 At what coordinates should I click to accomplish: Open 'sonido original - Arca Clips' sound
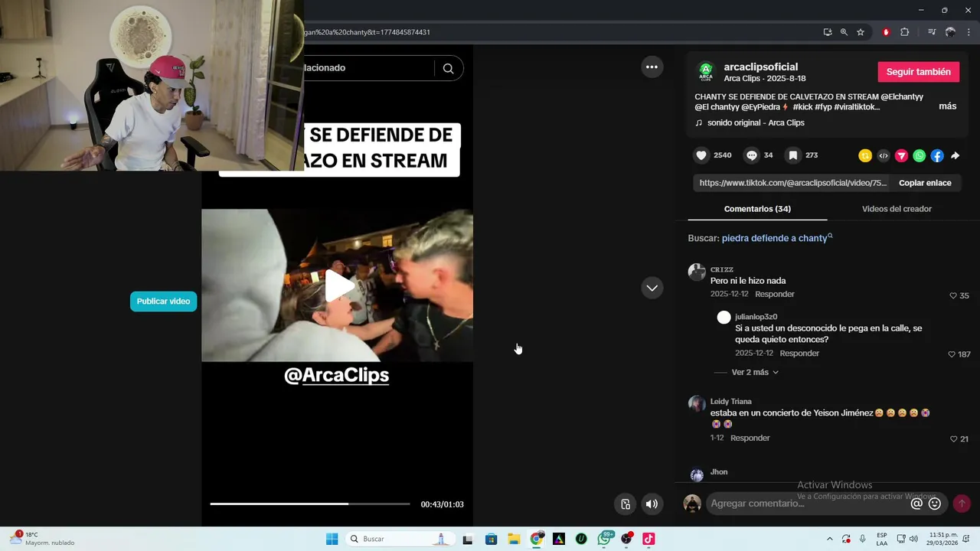[x=756, y=122]
